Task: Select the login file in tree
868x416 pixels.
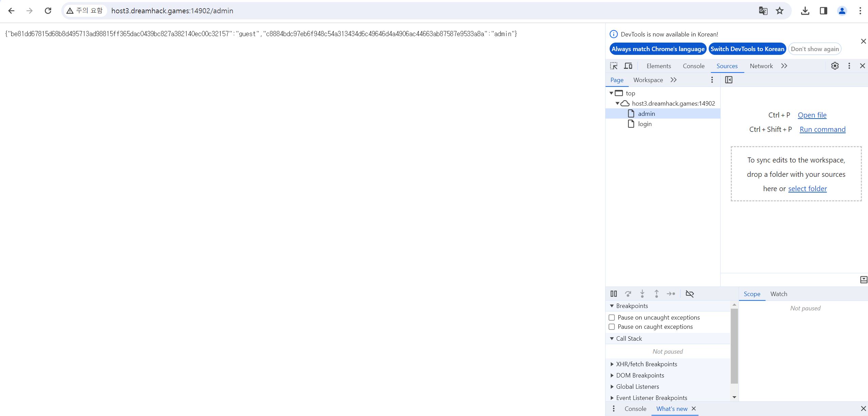Action: 645,124
